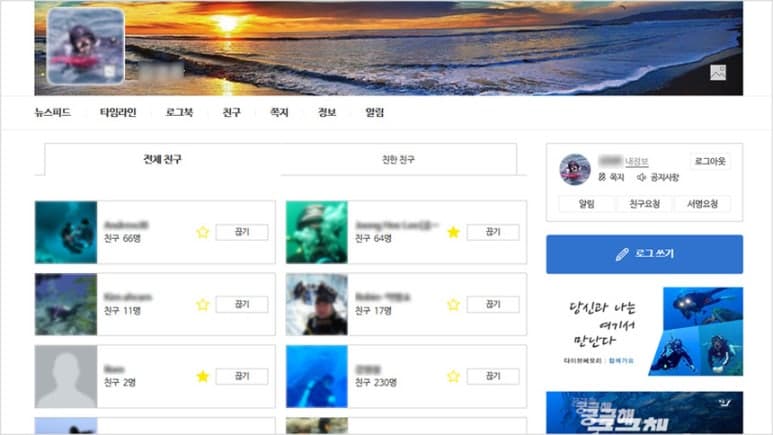Toggle favorite star for friend with 66 friends
Viewport: 773px width, 435px height.
[x=203, y=232]
